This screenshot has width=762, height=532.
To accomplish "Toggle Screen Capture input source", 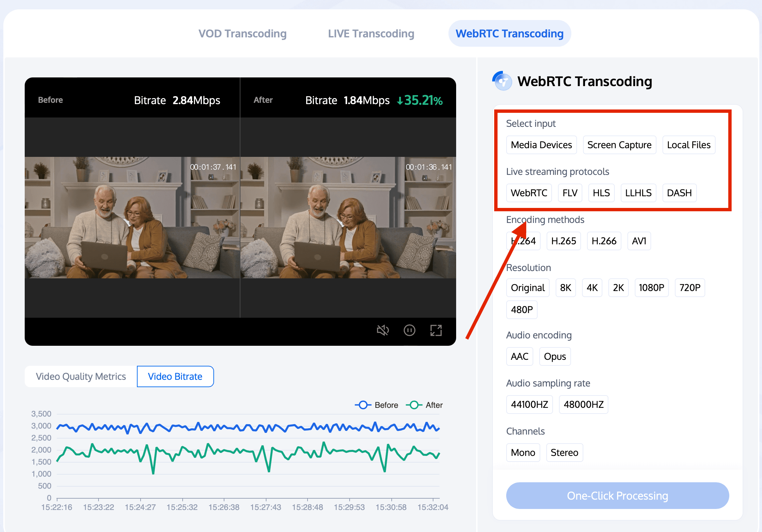I will pos(618,145).
